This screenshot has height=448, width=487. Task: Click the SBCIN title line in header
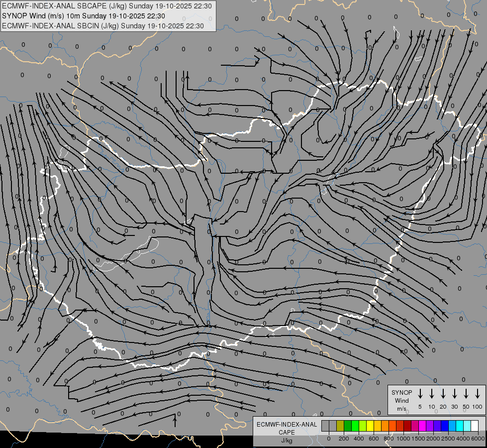pos(103,26)
